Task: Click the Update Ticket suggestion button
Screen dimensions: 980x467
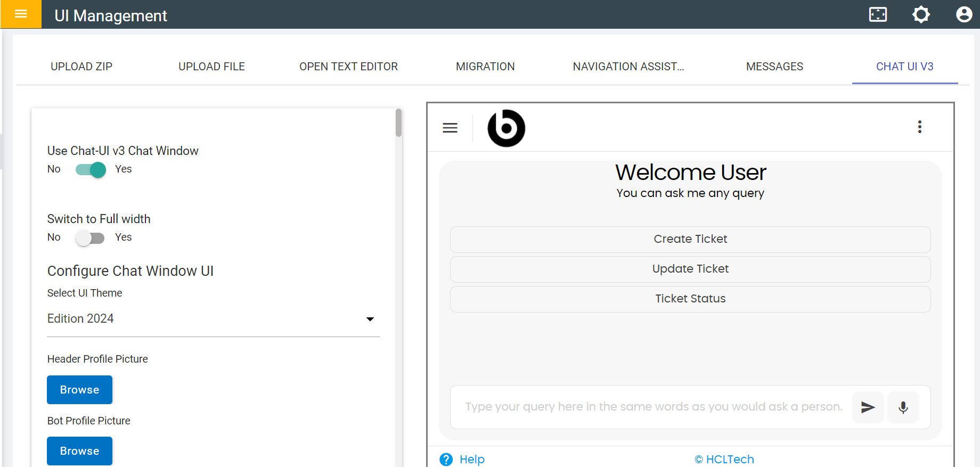Action: pyautogui.click(x=690, y=269)
